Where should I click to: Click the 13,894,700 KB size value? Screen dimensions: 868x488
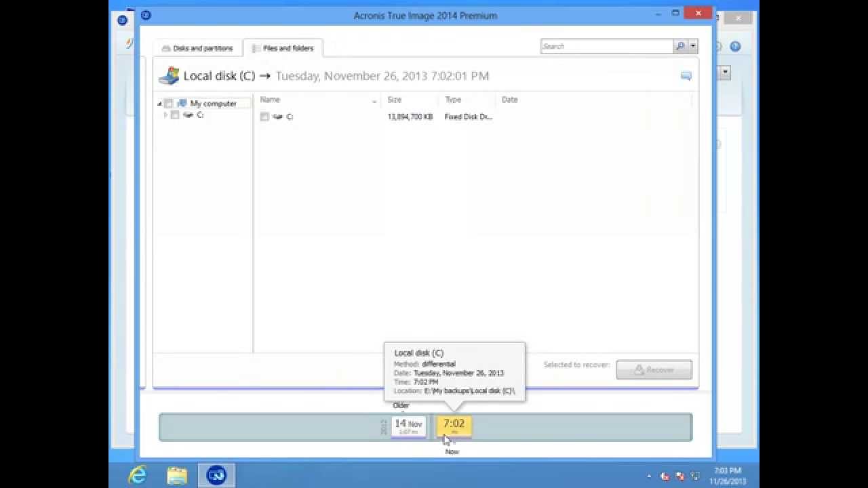point(410,117)
